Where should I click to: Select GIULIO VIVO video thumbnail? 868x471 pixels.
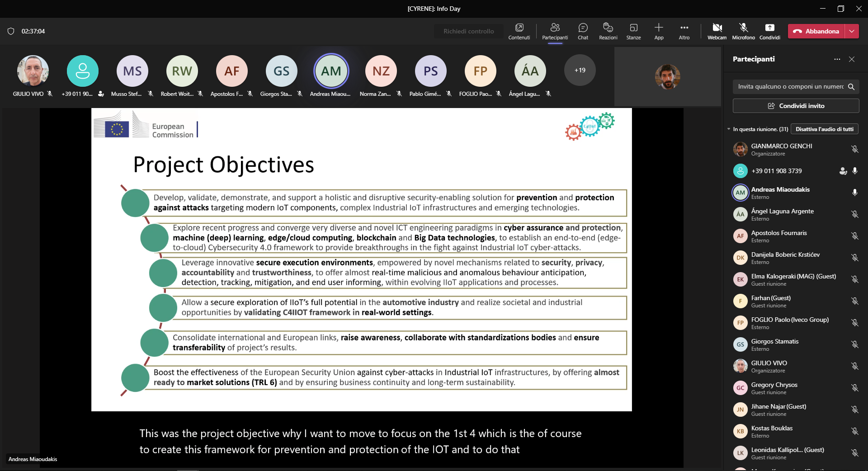pos(33,71)
